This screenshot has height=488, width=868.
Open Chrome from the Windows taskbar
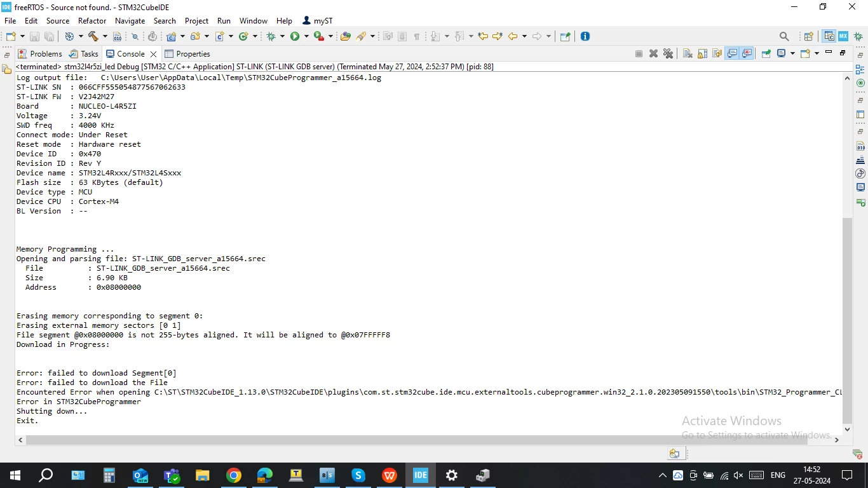(x=234, y=475)
